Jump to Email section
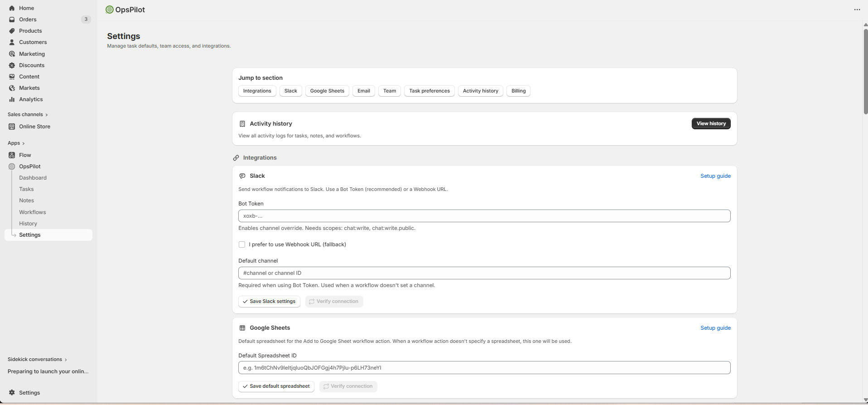Screen dimensions: 868x405 click(364, 91)
